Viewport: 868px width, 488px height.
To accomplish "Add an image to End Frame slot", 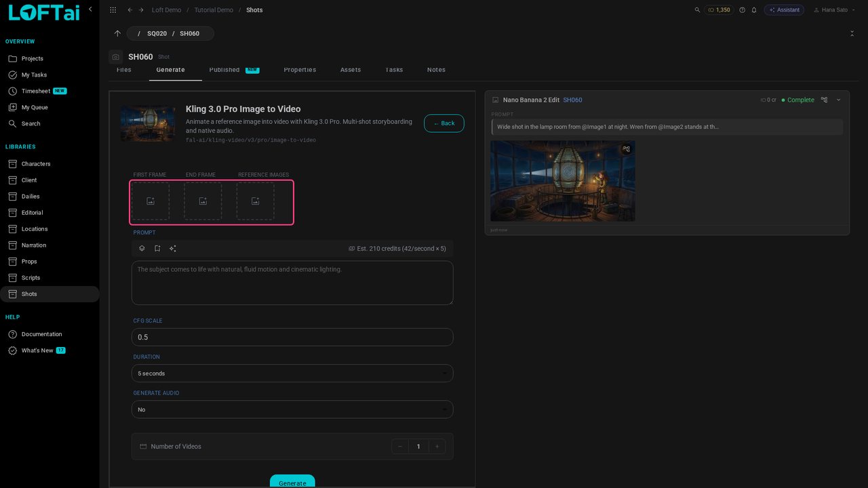I will click(x=203, y=201).
